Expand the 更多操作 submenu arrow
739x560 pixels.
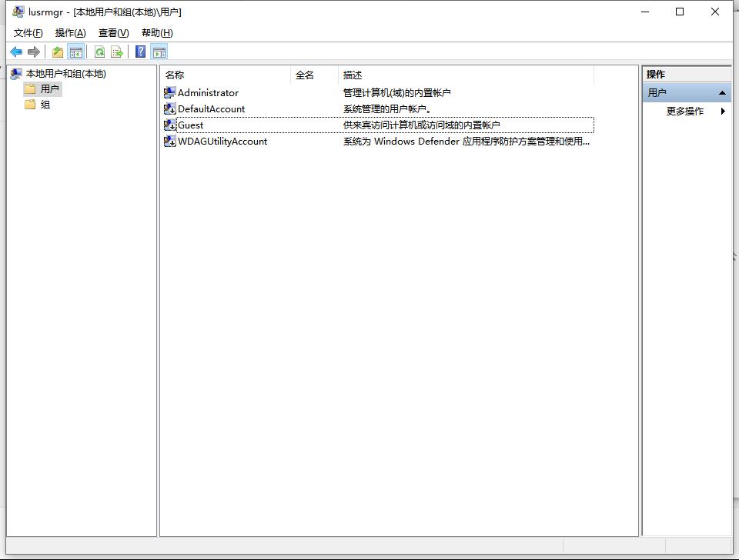tap(723, 111)
